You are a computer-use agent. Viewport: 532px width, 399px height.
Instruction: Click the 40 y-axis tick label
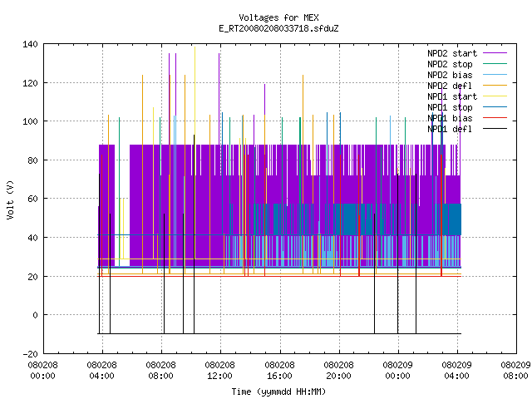pos(32,238)
